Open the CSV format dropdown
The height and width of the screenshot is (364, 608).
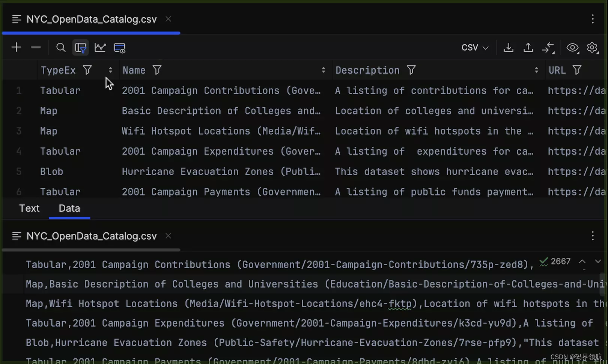(x=475, y=48)
